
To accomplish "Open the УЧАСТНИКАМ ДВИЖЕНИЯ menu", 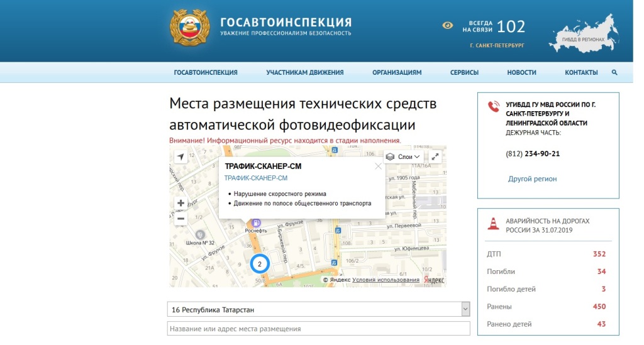I will point(304,73).
